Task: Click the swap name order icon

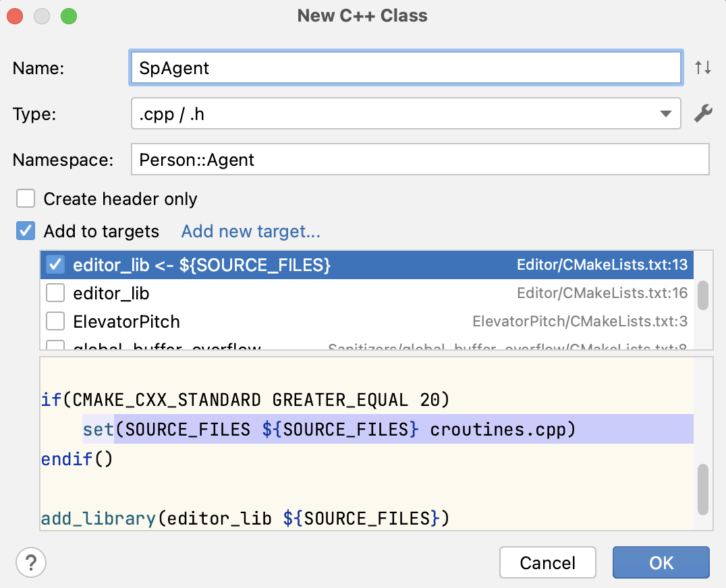Action: coord(704,67)
